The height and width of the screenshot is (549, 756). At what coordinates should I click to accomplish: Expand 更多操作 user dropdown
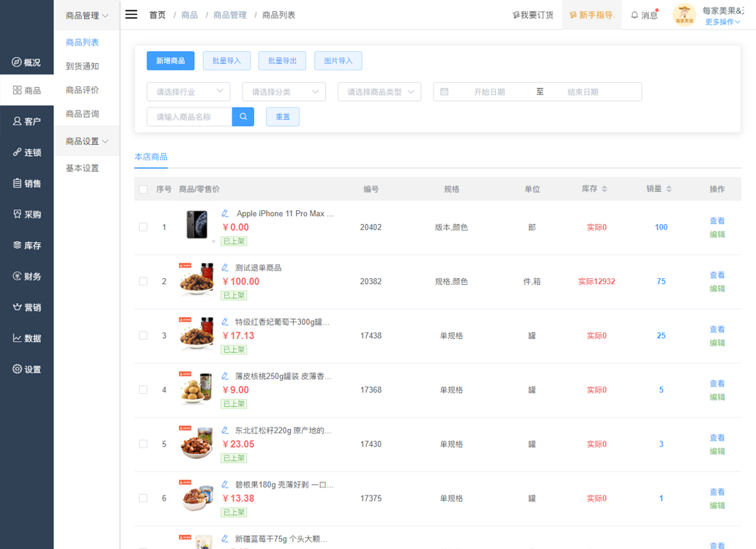(722, 22)
